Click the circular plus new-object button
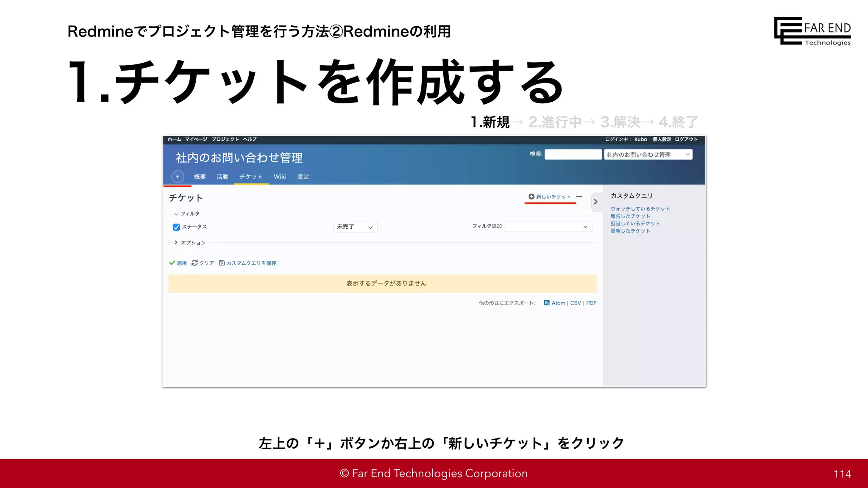 178,177
